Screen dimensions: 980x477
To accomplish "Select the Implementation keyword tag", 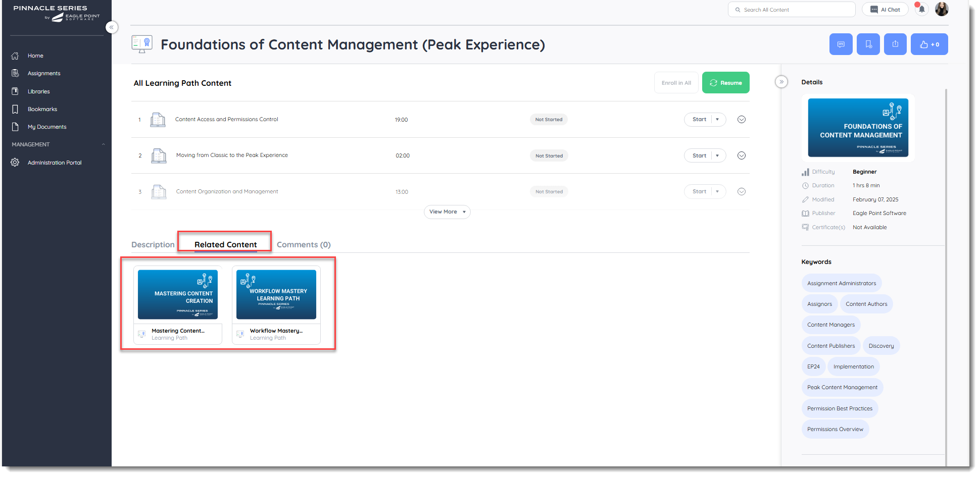I will (x=853, y=366).
